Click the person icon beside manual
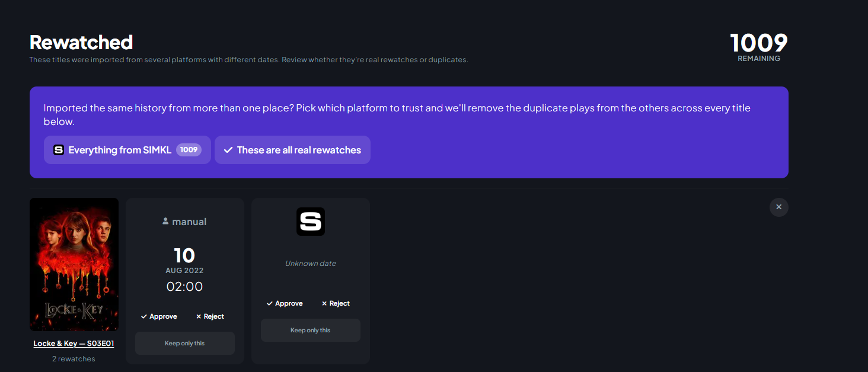This screenshot has width=868, height=372. [x=165, y=222]
